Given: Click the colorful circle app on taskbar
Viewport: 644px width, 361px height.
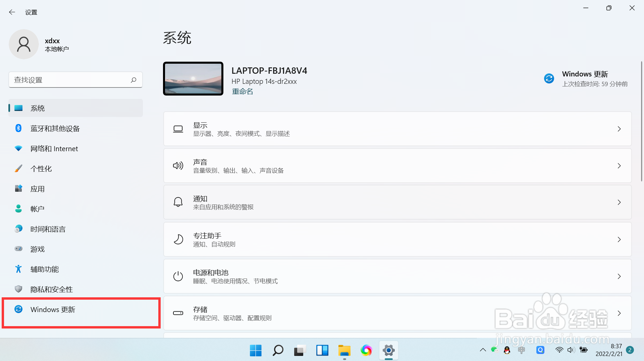Looking at the screenshot, I should point(366,350).
